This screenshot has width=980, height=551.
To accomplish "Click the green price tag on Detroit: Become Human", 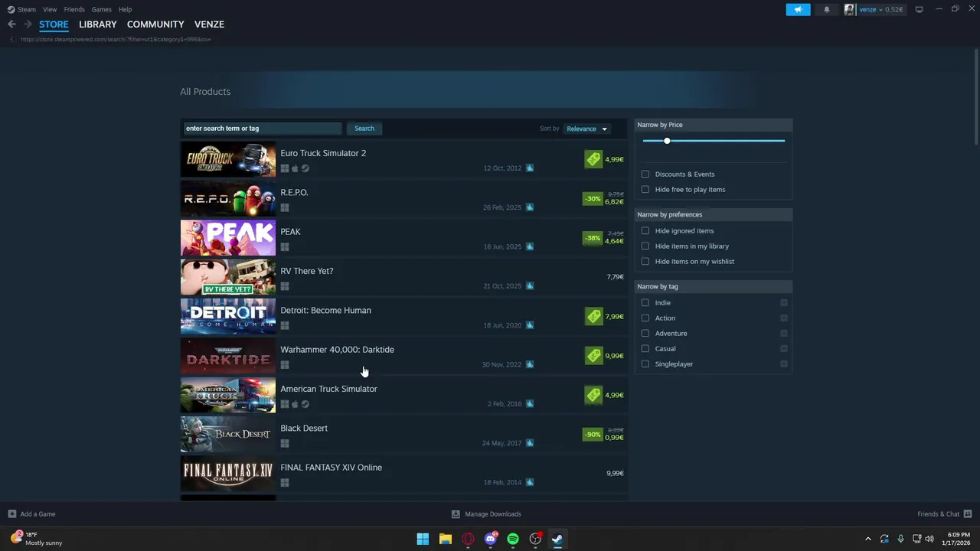I will [593, 316].
